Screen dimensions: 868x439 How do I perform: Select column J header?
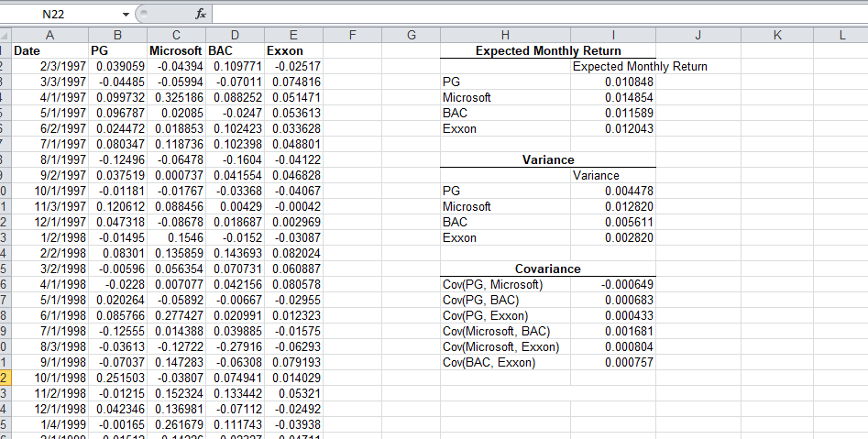coord(698,36)
